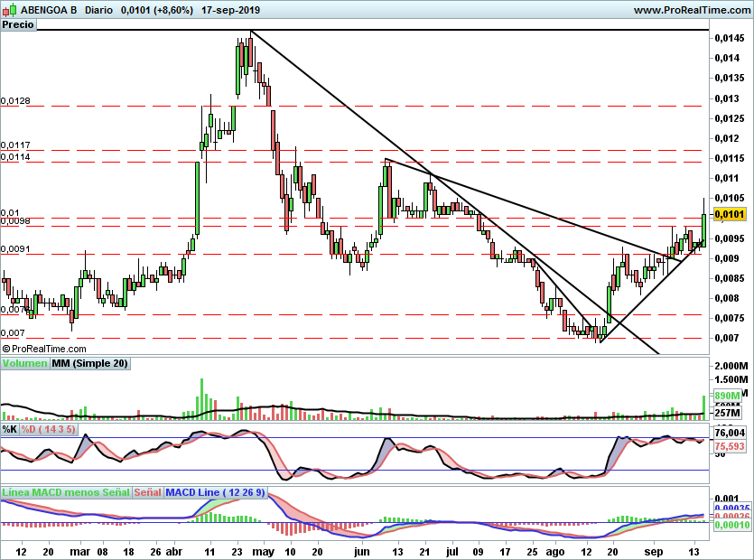The width and height of the screenshot is (754, 560).
Task: Click the current price tag 0,0101
Action: (x=730, y=214)
